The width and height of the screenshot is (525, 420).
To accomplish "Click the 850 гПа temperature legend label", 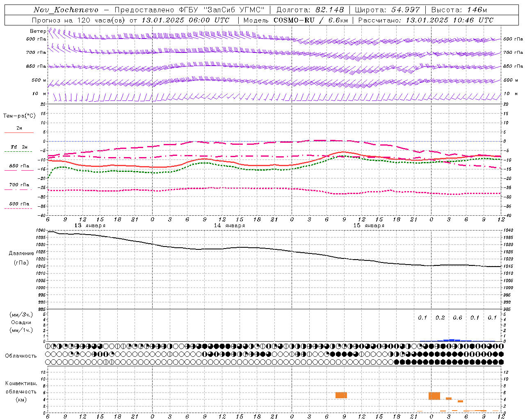I will pos(19,166).
